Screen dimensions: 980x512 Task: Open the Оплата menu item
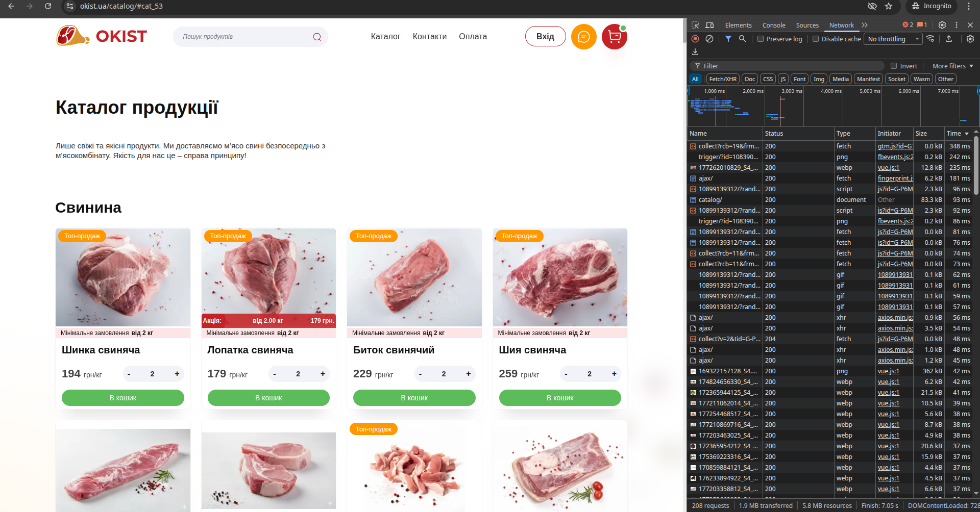[473, 37]
